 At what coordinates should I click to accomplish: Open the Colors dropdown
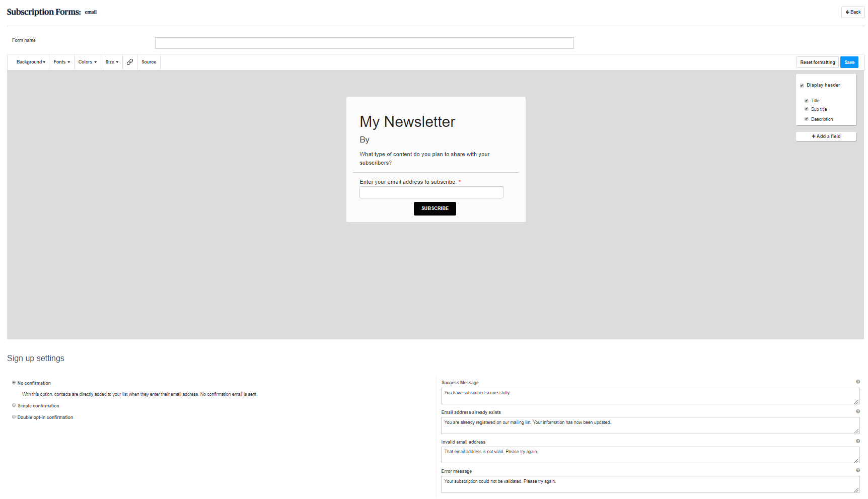87,62
